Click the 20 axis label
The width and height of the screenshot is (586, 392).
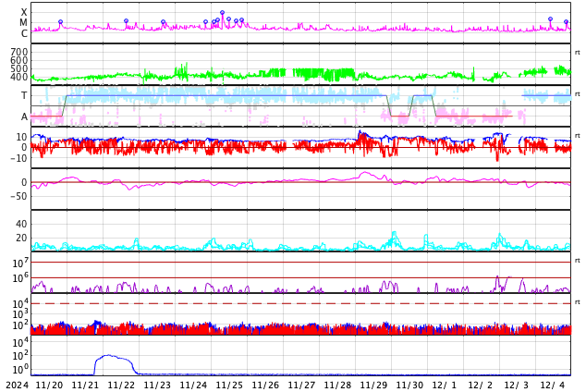(x=21, y=238)
